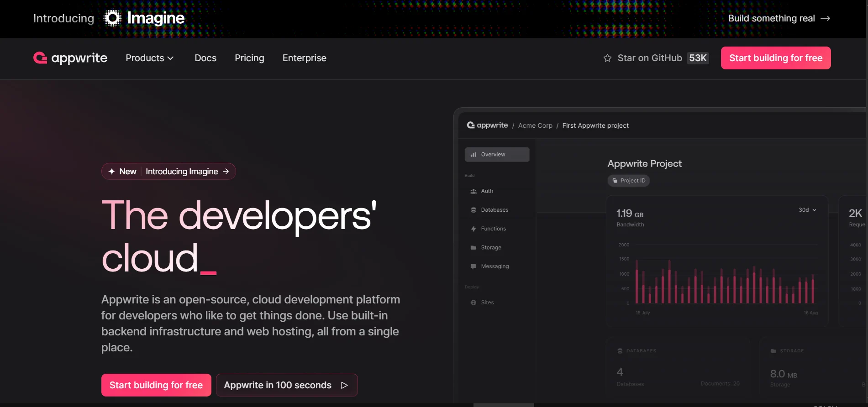Click the arrow next to Build something real
Screen dimensions: 868x407
[x=825, y=18]
